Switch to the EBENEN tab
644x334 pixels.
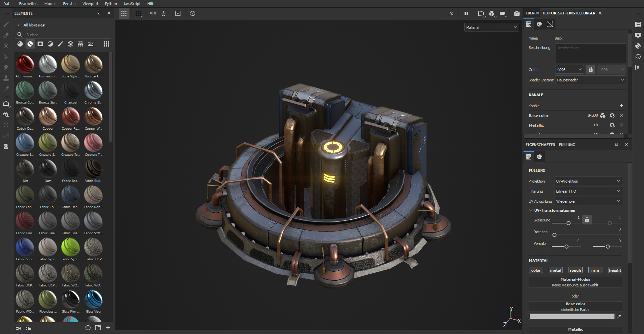click(532, 13)
